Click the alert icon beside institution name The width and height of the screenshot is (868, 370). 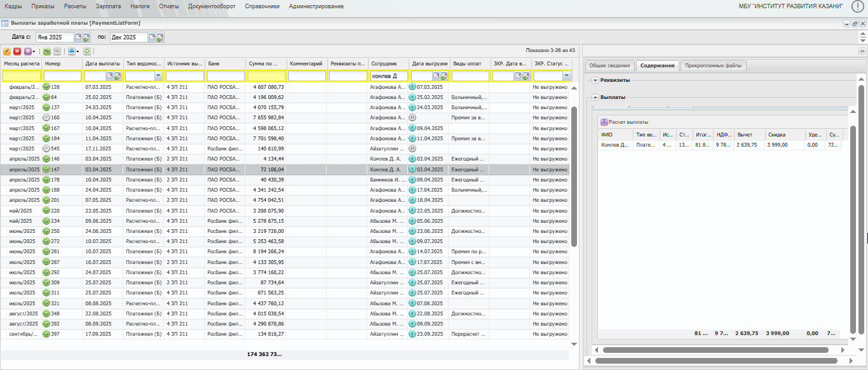click(857, 6)
